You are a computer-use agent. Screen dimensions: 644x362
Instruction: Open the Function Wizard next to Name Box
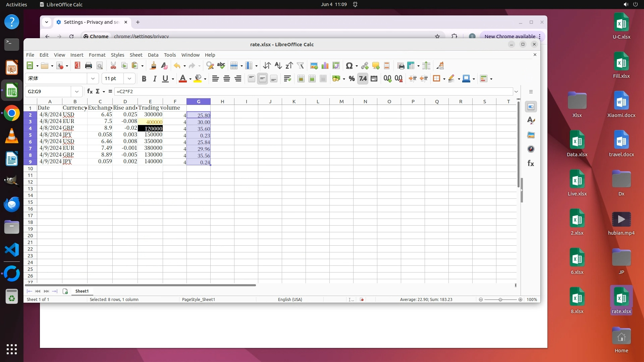(x=90, y=91)
